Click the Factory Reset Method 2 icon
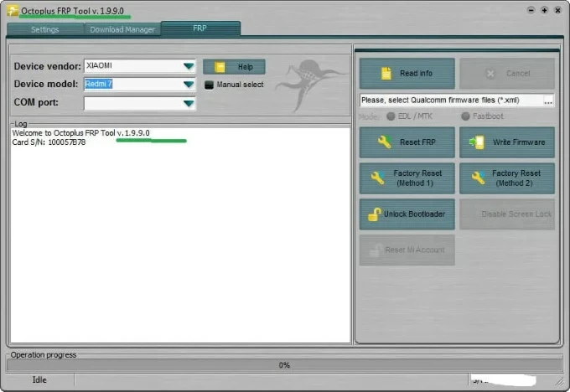The width and height of the screenshot is (570, 392). pos(479,178)
